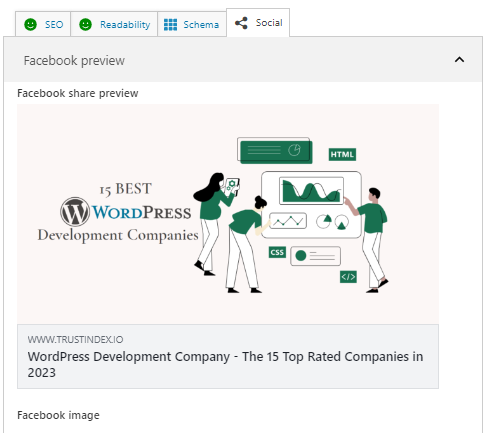Click the green Readability smiley icon
The height and width of the screenshot is (433, 485).
[85, 24]
